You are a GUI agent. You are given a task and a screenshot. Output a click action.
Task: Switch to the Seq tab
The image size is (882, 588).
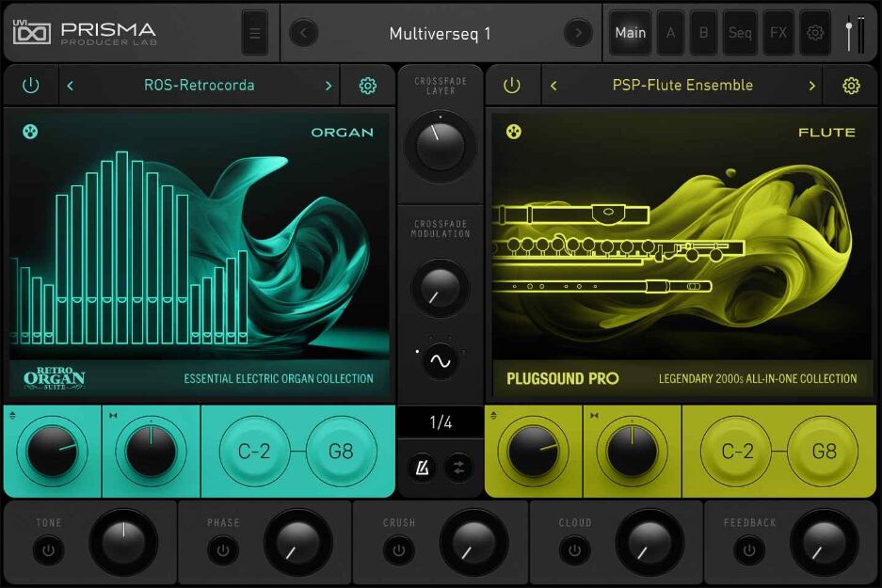pos(740,32)
